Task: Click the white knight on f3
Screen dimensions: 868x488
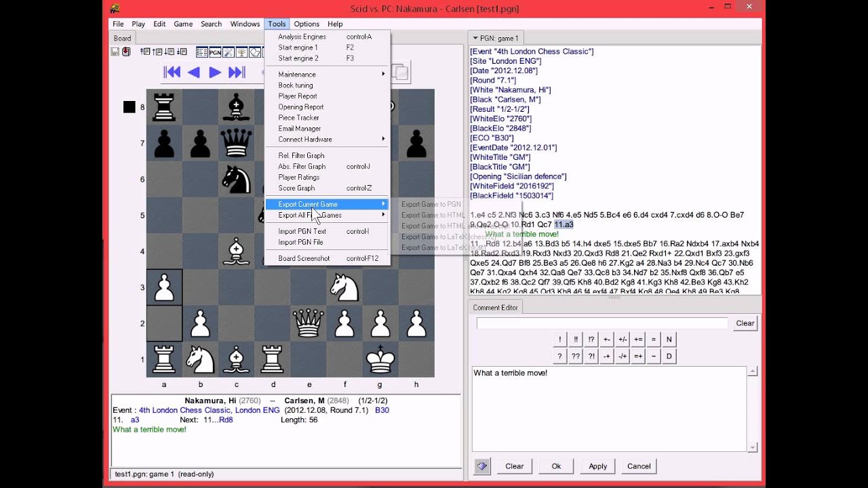Action: 344,287
